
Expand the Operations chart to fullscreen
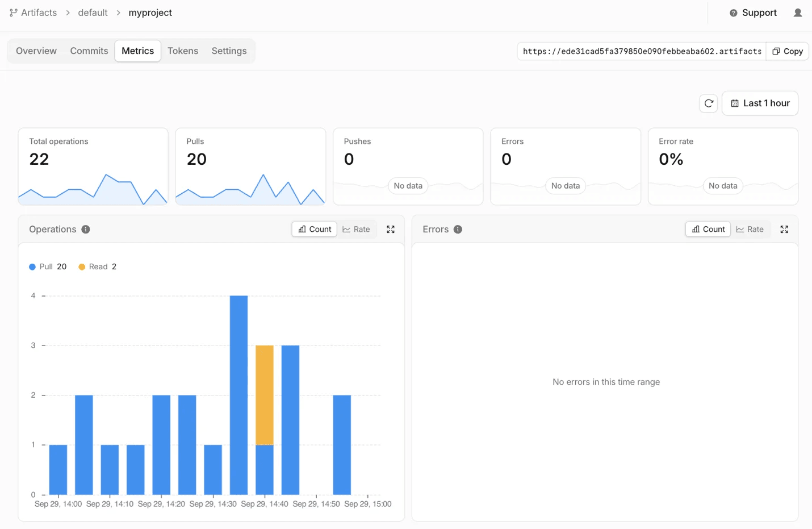[x=391, y=230]
